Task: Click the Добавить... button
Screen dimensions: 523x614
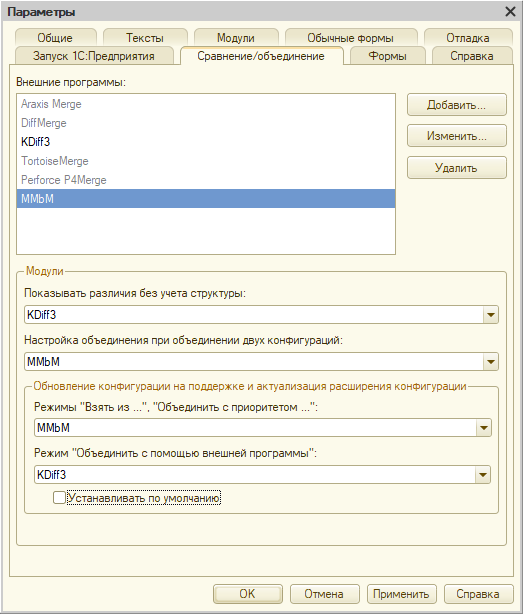Action: pos(456,105)
